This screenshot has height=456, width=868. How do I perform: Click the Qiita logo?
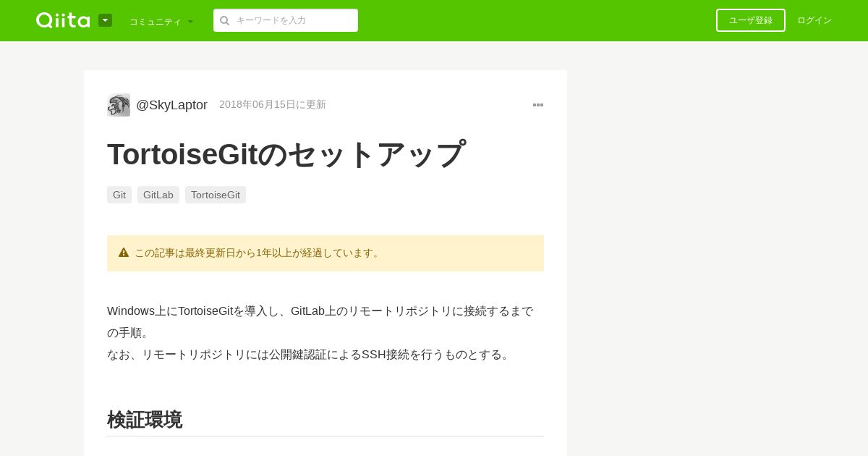coord(63,20)
